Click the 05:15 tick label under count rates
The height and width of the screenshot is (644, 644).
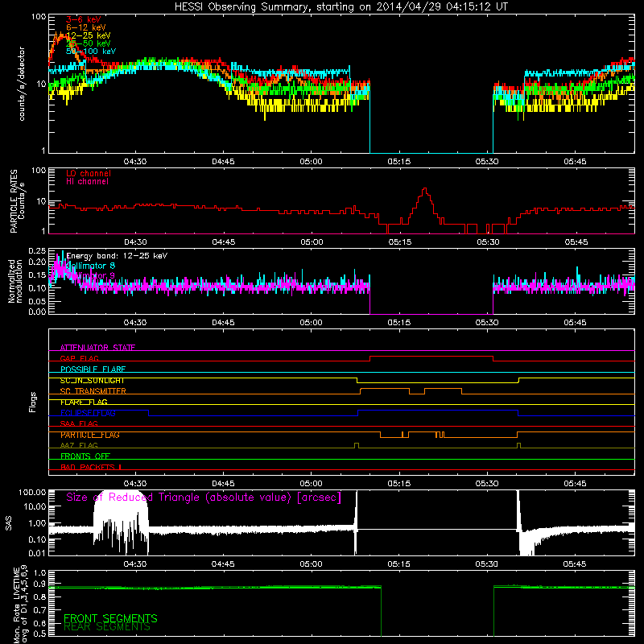(398, 162)
